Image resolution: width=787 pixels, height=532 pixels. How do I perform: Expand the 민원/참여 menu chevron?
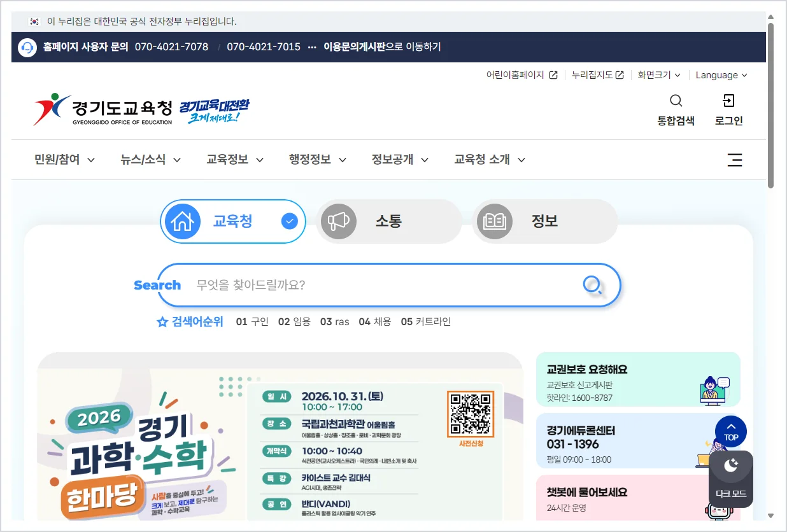point(91,160)
